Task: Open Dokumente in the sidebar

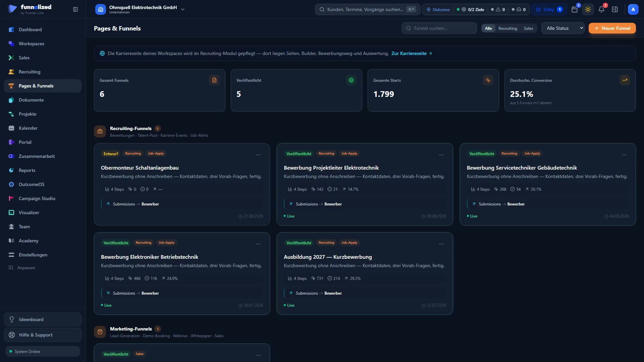Action: [x=43, y=100]
